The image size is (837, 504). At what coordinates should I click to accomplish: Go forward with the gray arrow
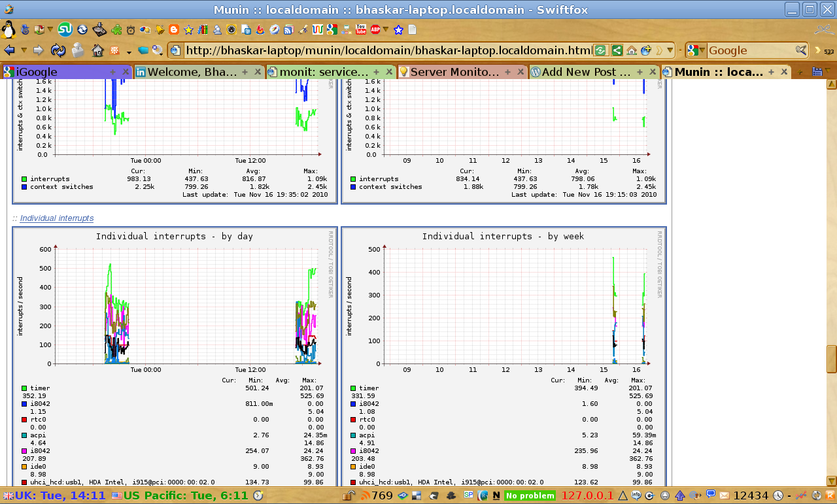[x=39, y=50]
